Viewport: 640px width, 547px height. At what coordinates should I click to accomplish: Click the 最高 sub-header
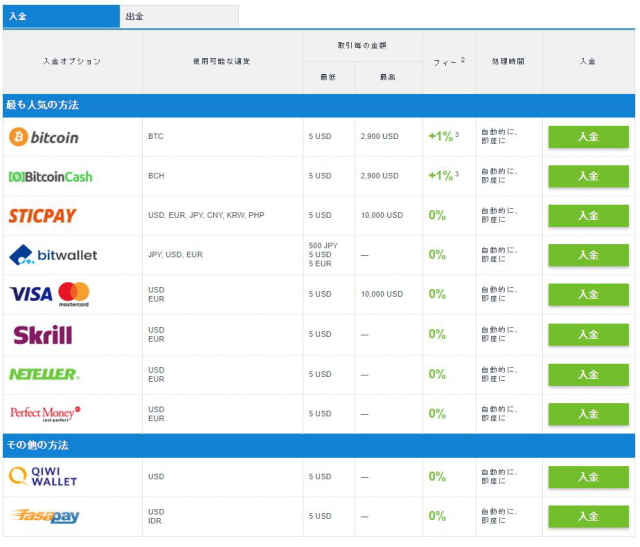point(388,77)
